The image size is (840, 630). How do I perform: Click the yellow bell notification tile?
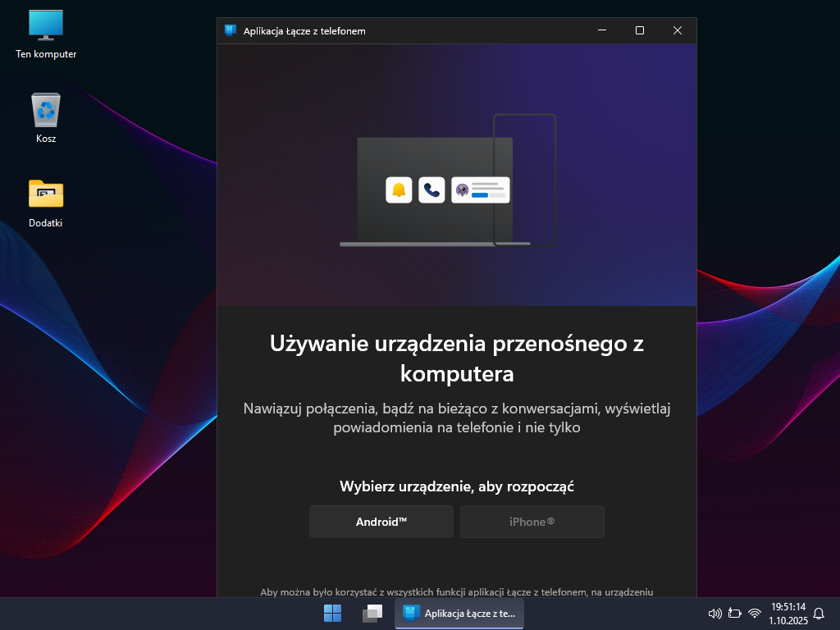[x=399, y=190]
